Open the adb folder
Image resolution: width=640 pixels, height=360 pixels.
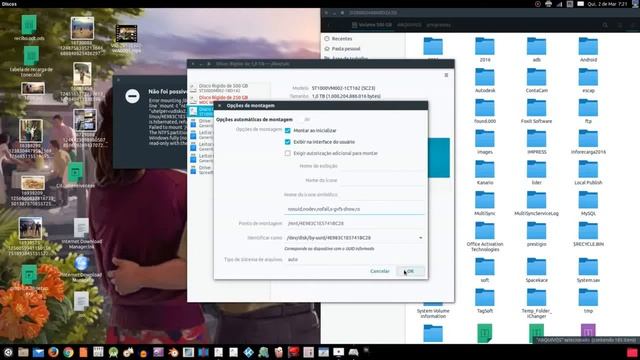(536, 49)
